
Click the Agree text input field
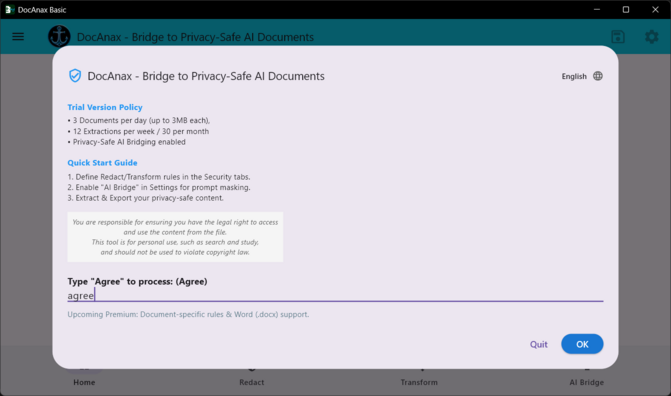[335, 296]
